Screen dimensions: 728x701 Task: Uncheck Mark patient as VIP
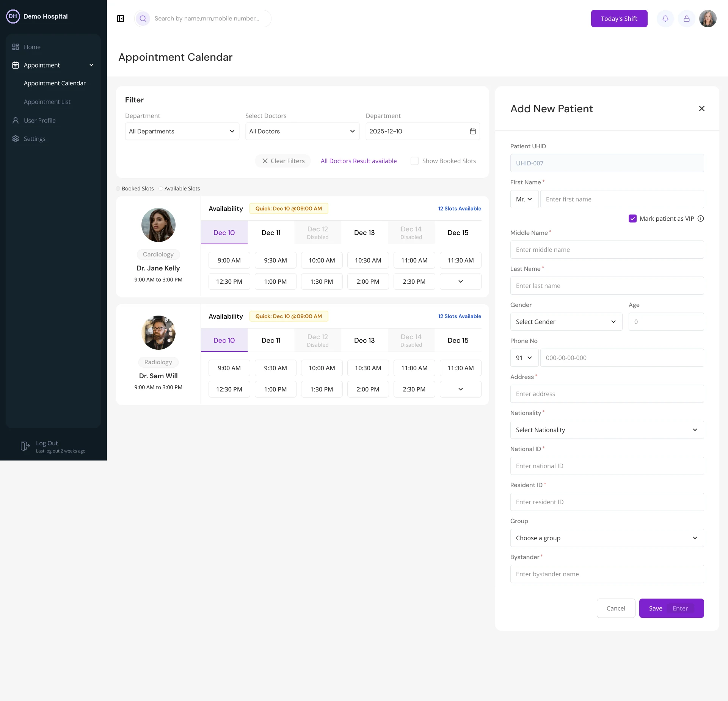coord(632,218)
